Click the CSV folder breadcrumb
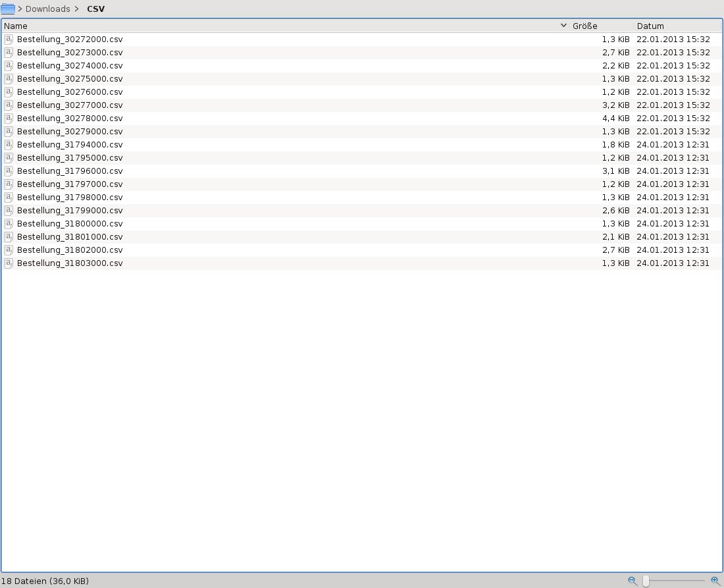724x588 pixels. (95, 9)
